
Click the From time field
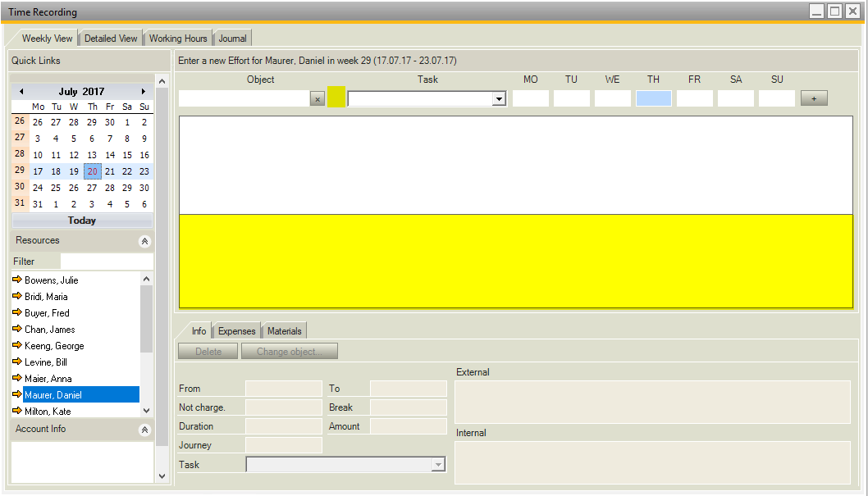(x=283, y=388)
